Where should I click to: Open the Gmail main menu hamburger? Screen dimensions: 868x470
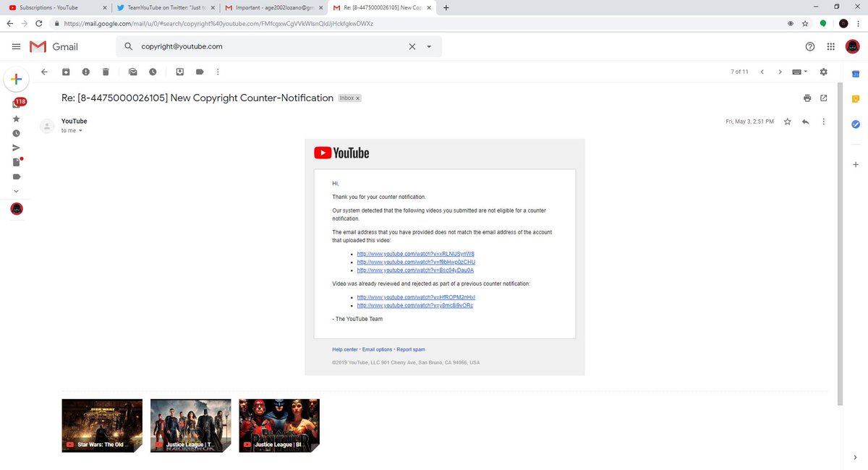point(16,46)
